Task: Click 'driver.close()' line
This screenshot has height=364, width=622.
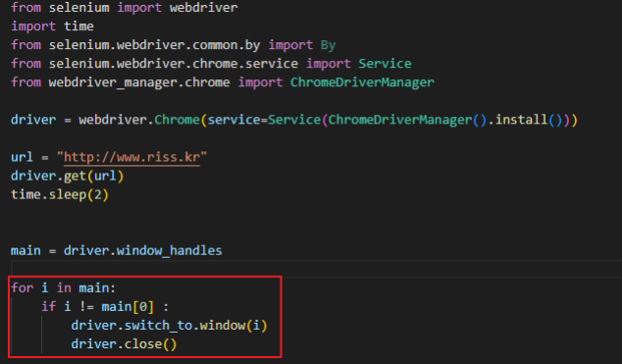Action: (x=124, y=344)
